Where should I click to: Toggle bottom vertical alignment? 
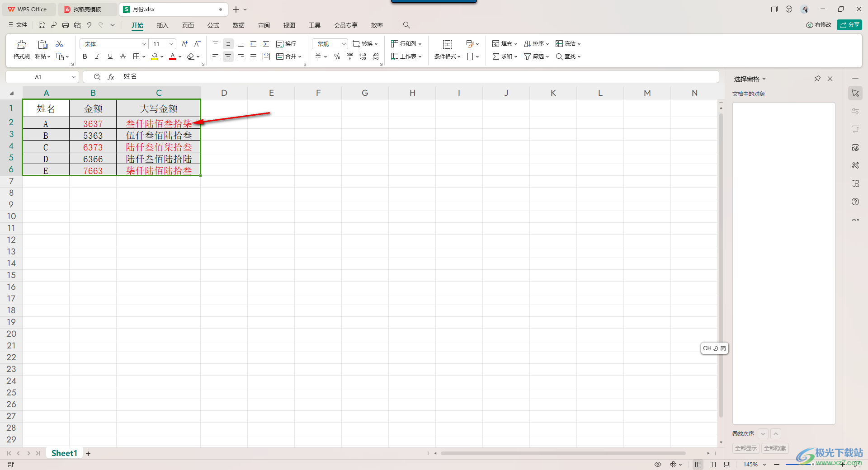(241, 44)
